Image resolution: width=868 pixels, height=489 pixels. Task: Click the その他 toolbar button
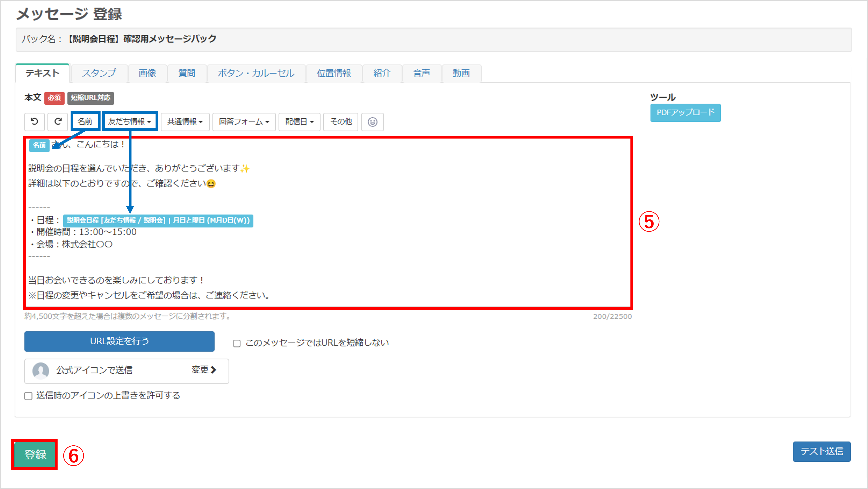pos(341,121)
